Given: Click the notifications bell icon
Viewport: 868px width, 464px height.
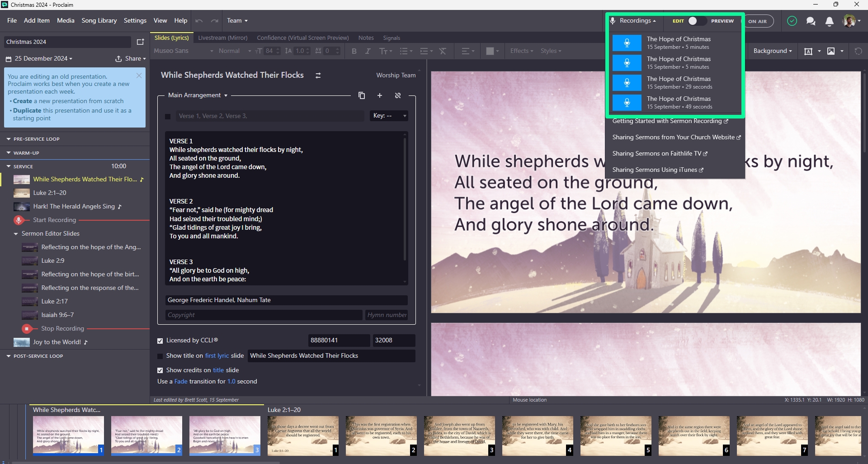Looking at the screenshot, I should [x=829, y=21].
